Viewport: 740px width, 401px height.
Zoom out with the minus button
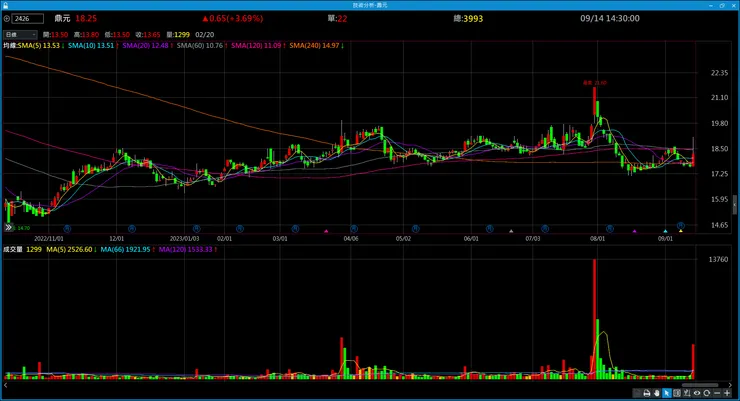(717, 393)
